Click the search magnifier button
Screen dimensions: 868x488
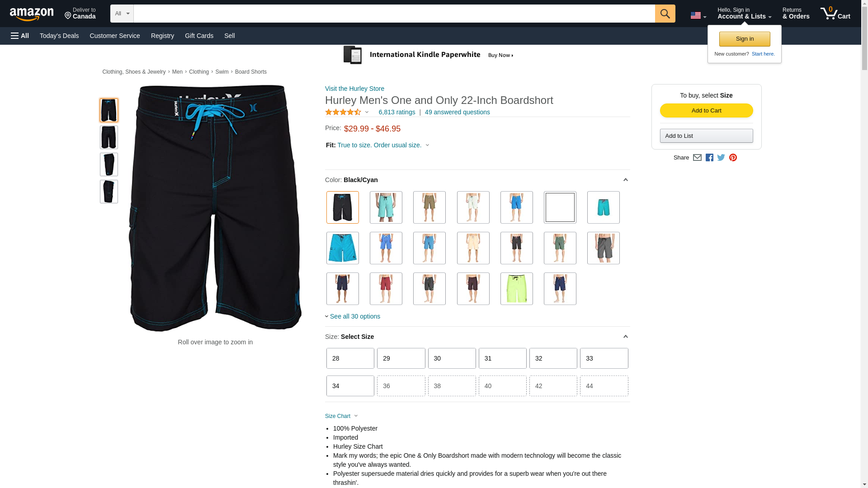click(665, 14)
